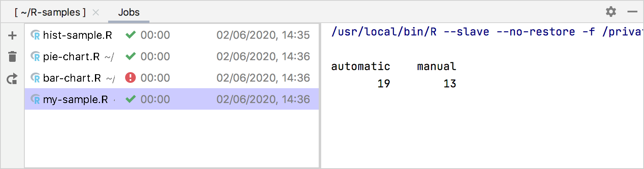Hide the tool window with minus icon

632,12
